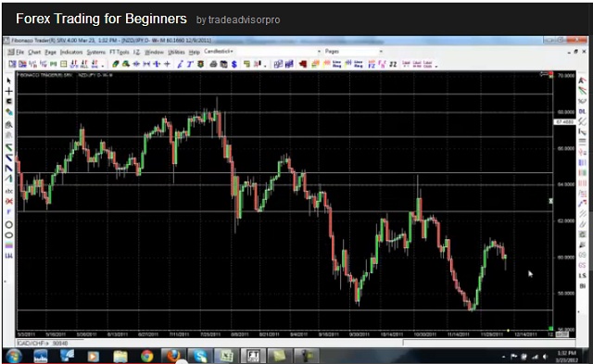The image size is (593, 364).
Task: Click the LS icon in the right toolbar
Action: tap(583, 276)
